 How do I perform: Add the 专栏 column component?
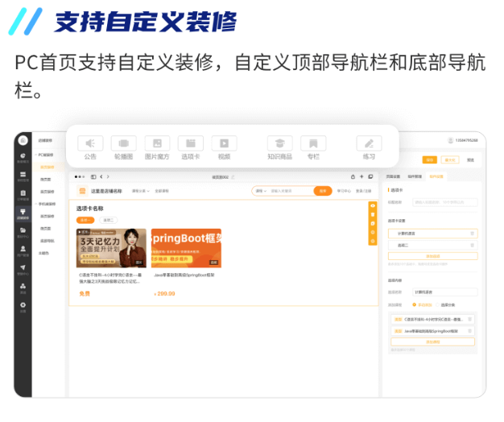[312, 143]
